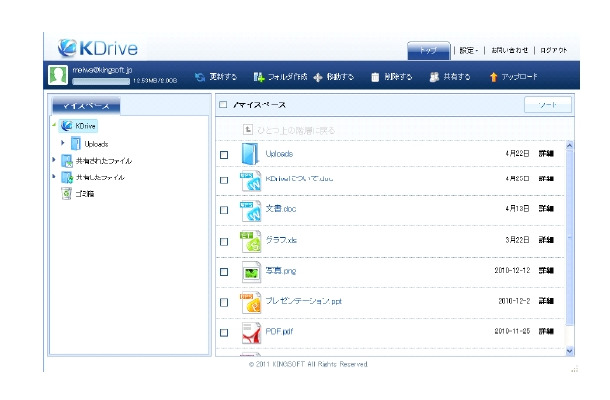Screen dimensions: 610x400
Task: Click 詳細 for the Uploads row
Action: click(546, 154)
